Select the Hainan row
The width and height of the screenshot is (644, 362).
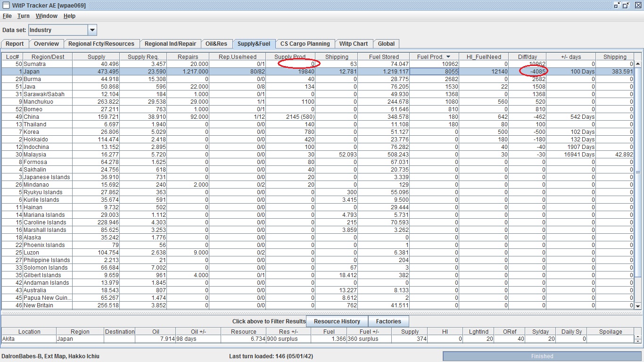(318, 207)
